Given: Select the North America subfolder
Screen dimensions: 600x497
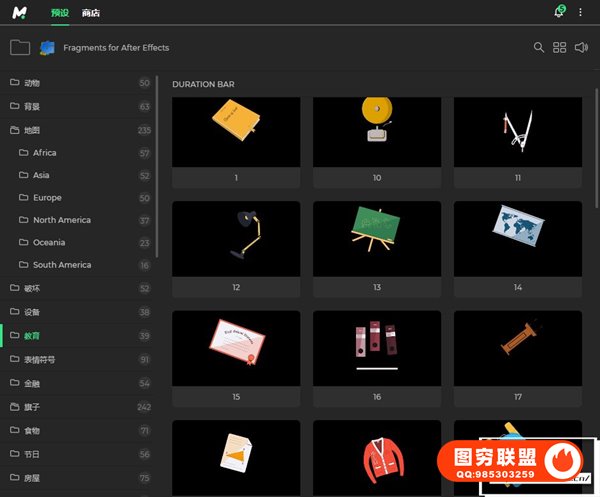Looking at the screenshot, I should click(61, 220).
